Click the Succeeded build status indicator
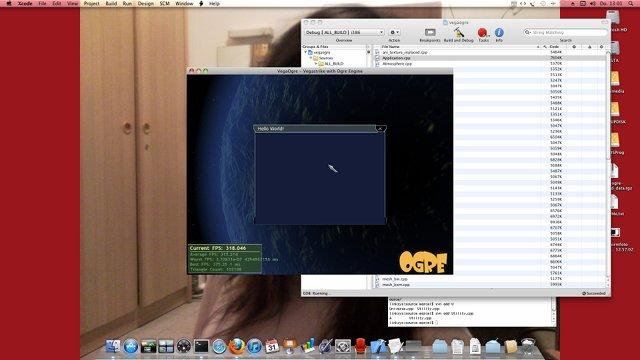The height and width of the screenshot is (360, 640). (594, 293)
